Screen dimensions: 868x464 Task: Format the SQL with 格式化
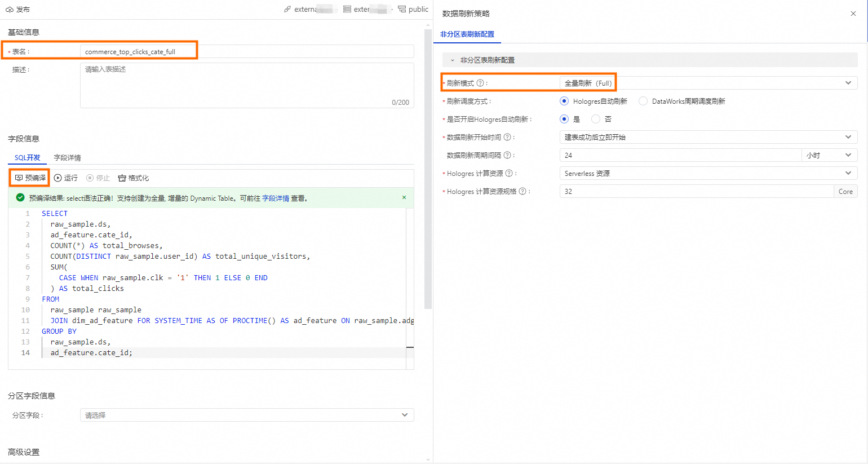point(134,178)
